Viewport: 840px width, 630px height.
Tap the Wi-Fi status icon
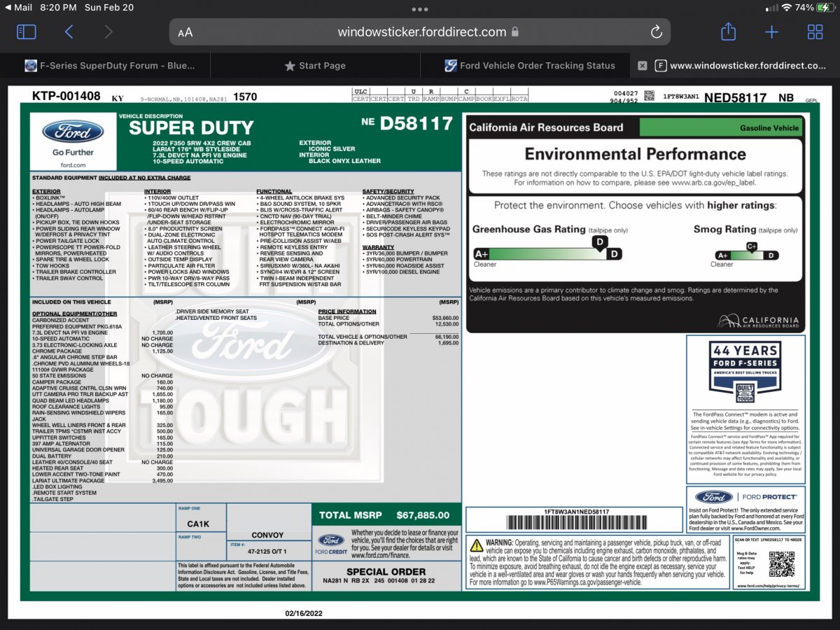point(786,8)
